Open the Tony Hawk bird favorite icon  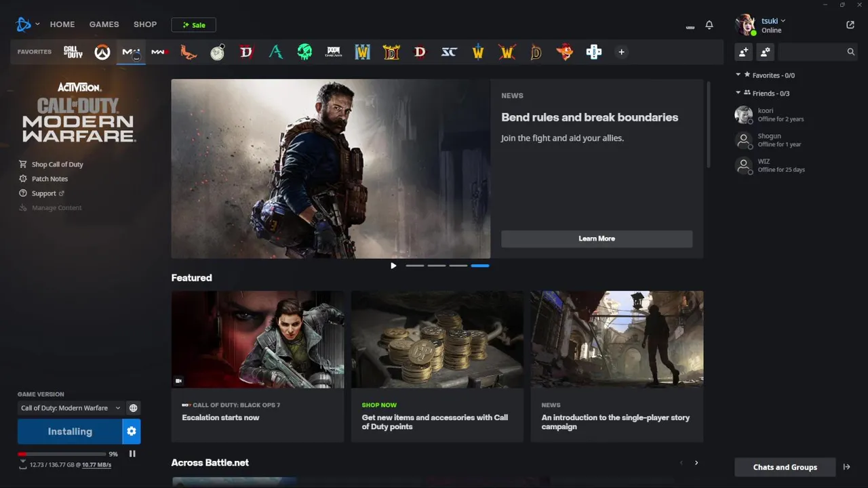[x=189, y=52]
